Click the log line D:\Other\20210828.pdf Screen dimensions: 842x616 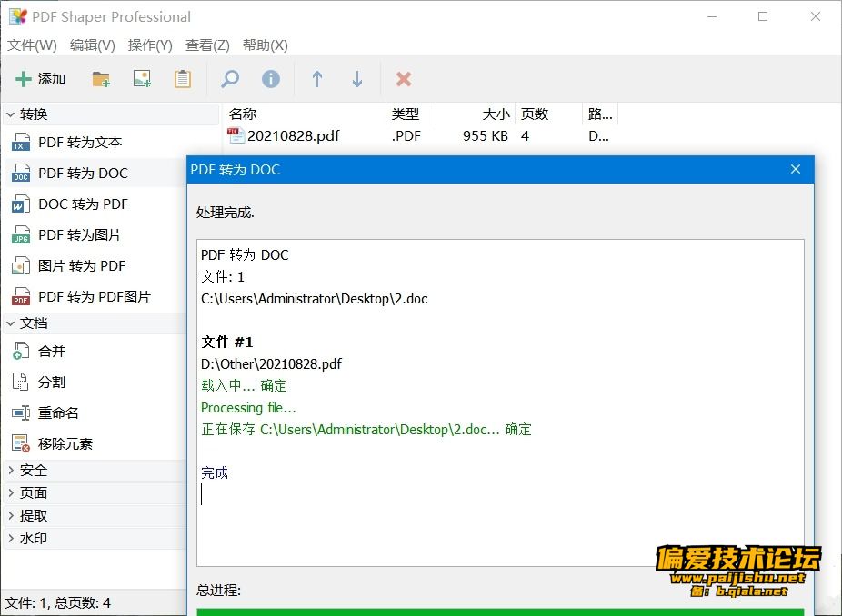[271, 364]
